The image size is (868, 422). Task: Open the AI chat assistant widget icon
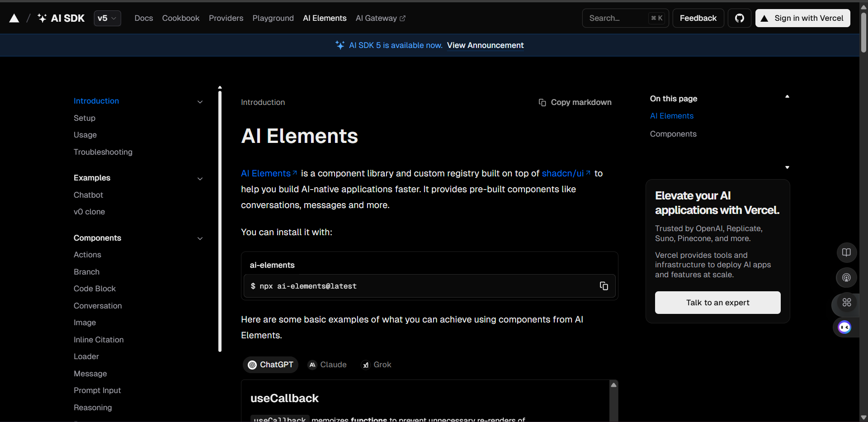click(x=844, y=327)
